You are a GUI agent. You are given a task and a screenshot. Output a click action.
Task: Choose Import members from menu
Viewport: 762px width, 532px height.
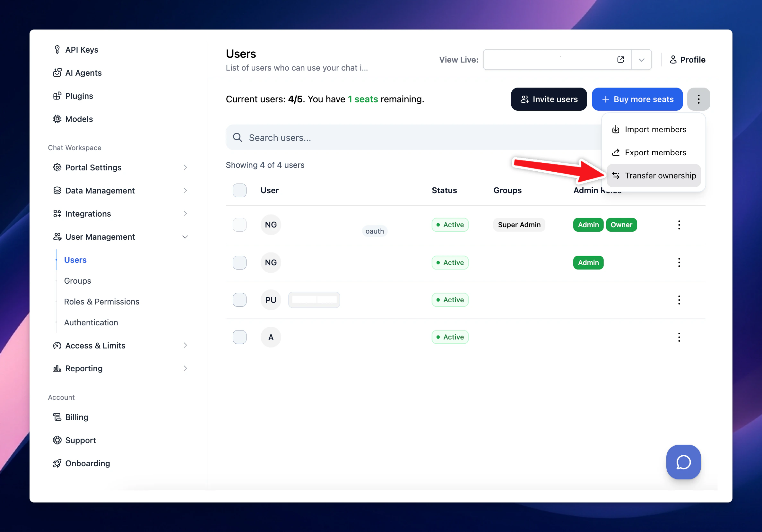click(x=654, y=129)
